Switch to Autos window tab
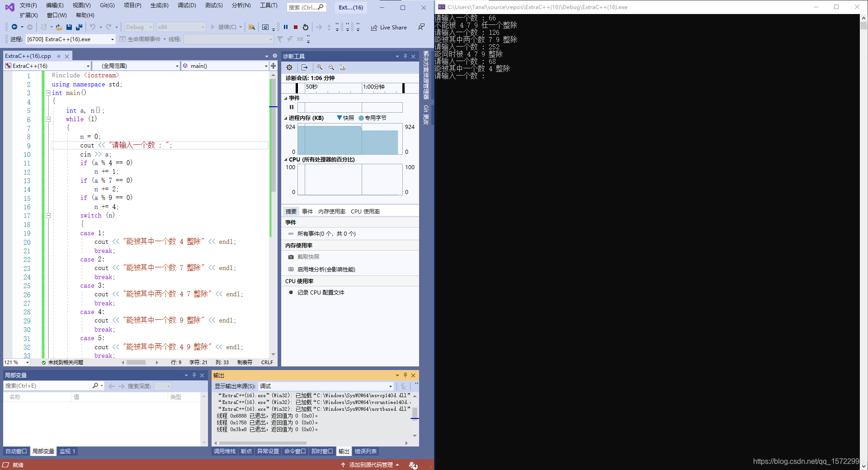Screen dimensions: 868x470 tap(16, 451)
